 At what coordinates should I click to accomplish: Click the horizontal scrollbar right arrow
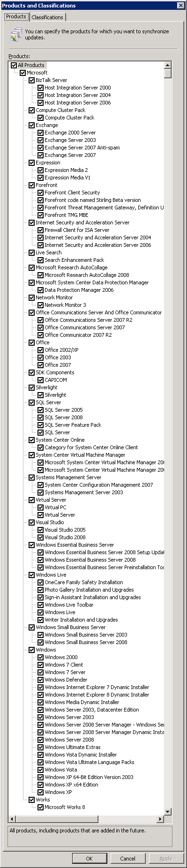160,819
